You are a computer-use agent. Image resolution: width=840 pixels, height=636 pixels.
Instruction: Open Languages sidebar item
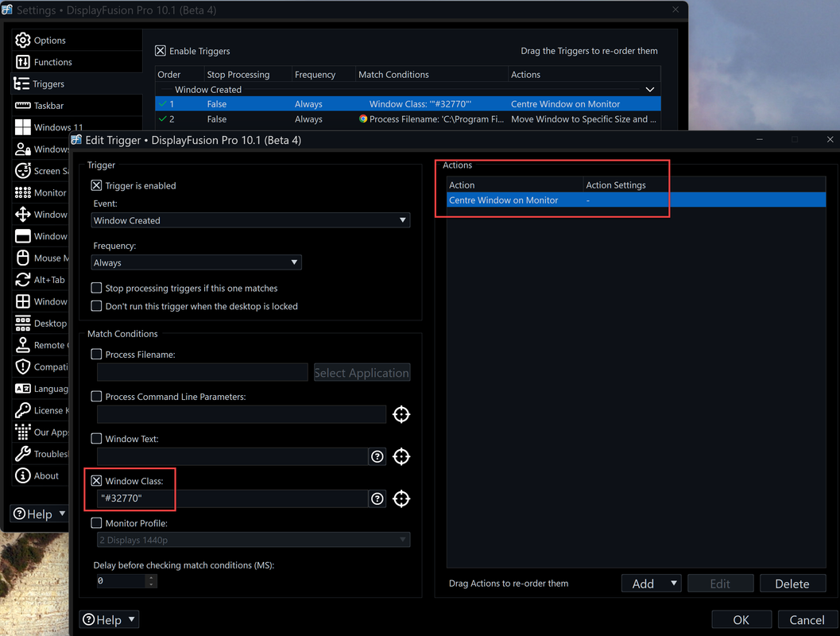tap(42, 389)
